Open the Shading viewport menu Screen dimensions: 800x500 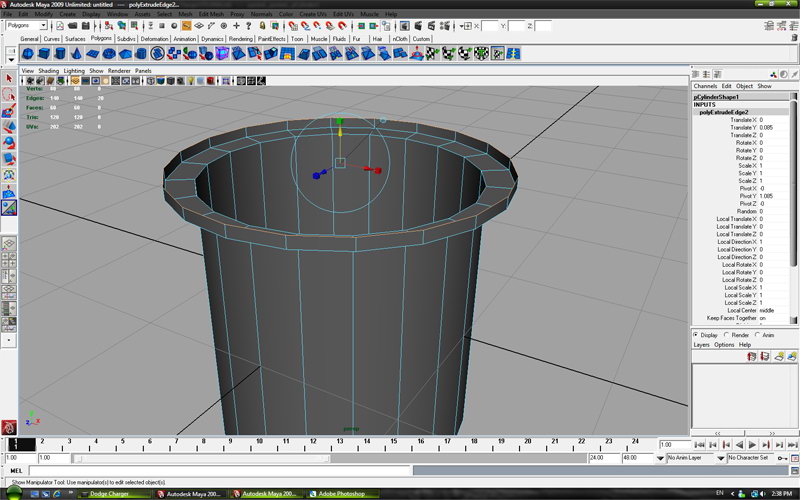click(x=48, y=71)
